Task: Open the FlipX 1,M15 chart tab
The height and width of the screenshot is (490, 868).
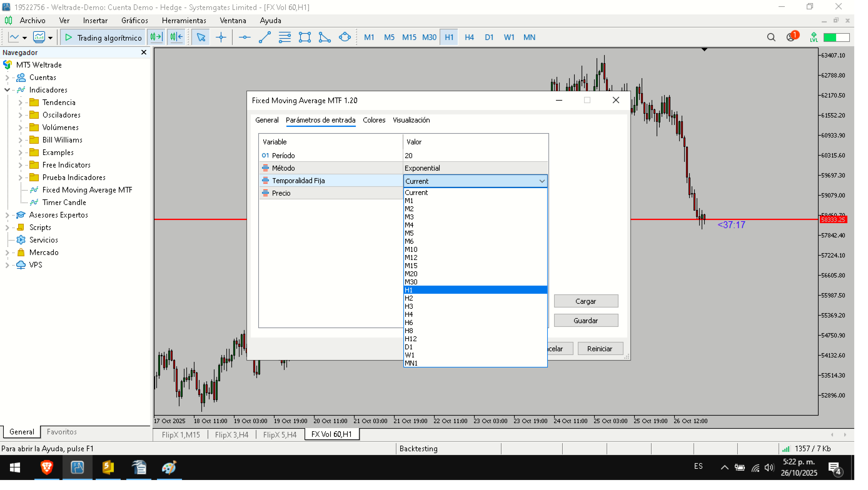Action: (181, 434)
